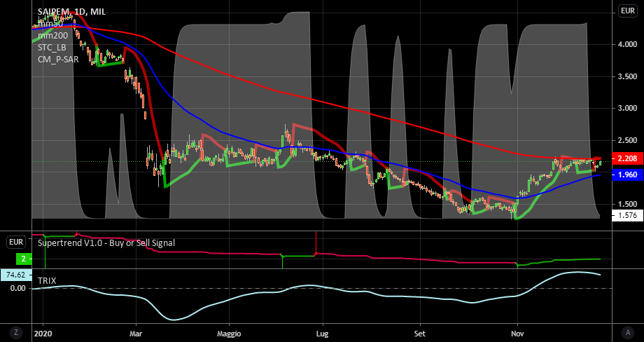Click the 74.62 TRIX value label
The image size is (644, 342).
tap(16, 275)
